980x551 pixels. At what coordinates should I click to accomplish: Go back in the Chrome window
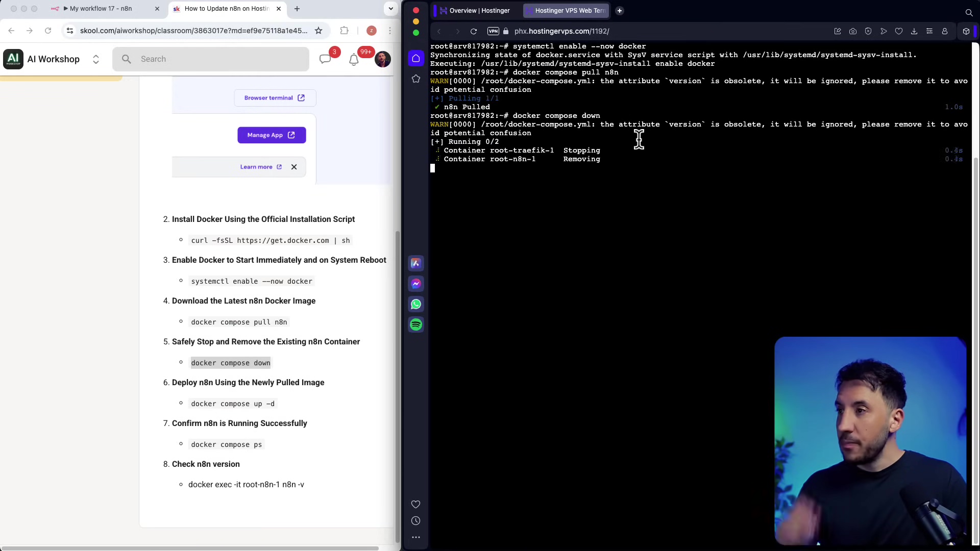pyautogui.click(x=11, y=31)
